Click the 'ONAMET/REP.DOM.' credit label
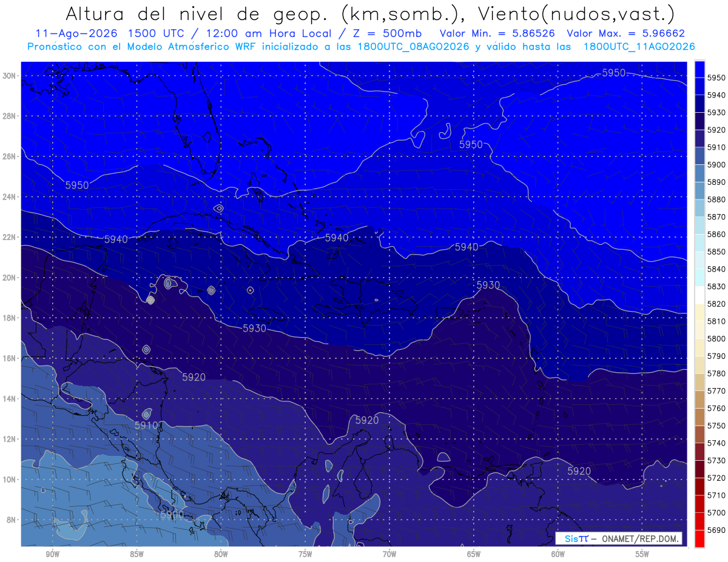 pos(640,538)
